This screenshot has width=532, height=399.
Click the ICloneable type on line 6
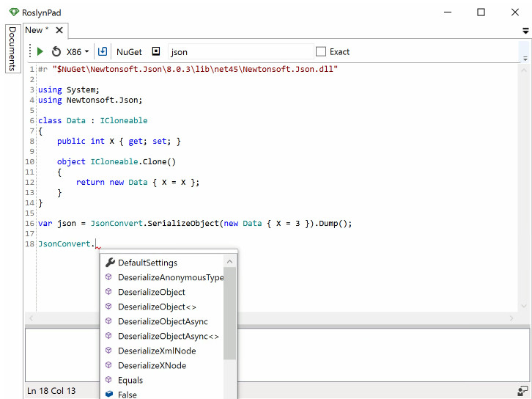tap(124, 120)
